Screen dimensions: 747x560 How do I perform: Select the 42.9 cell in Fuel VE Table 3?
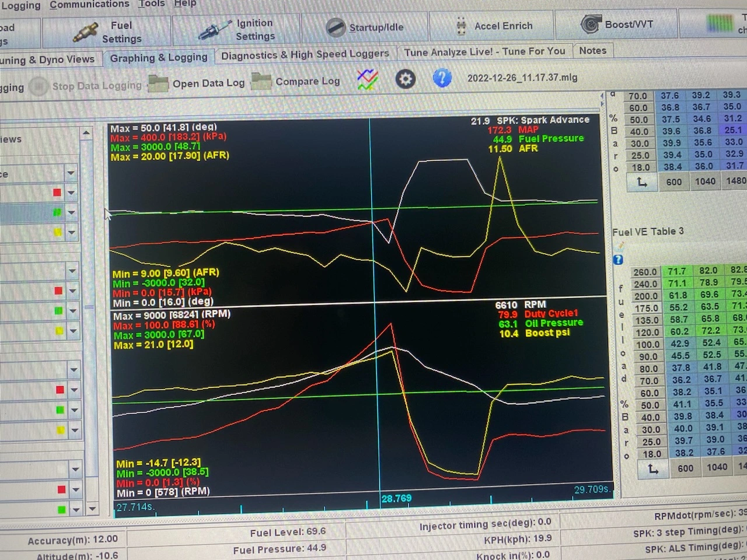click(680, 344)
